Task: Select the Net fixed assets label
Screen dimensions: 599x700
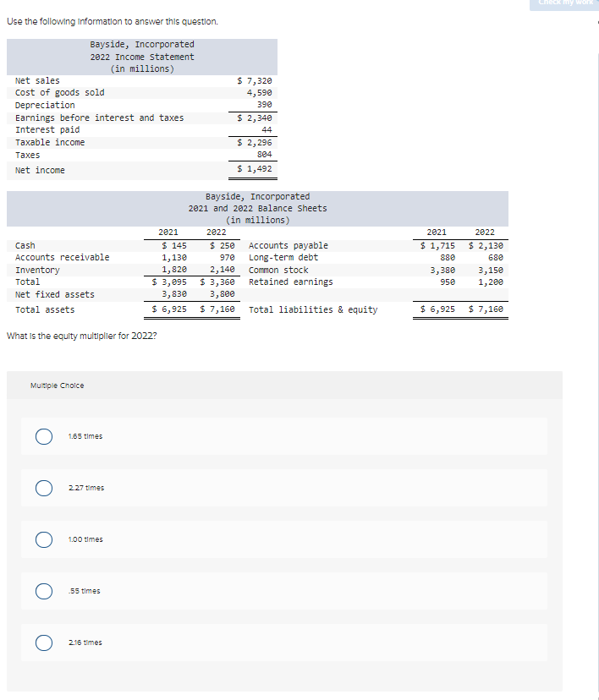Action: click(x=54, y=295)
